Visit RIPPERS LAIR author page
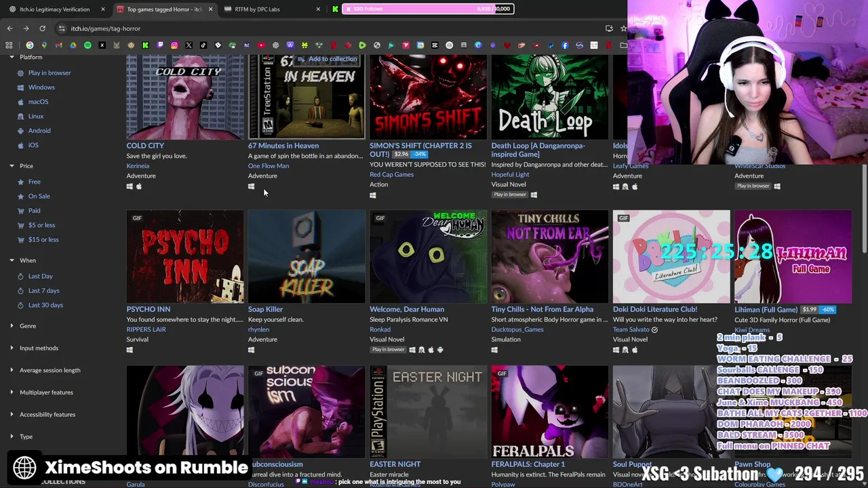 click(x=146, y=329)
